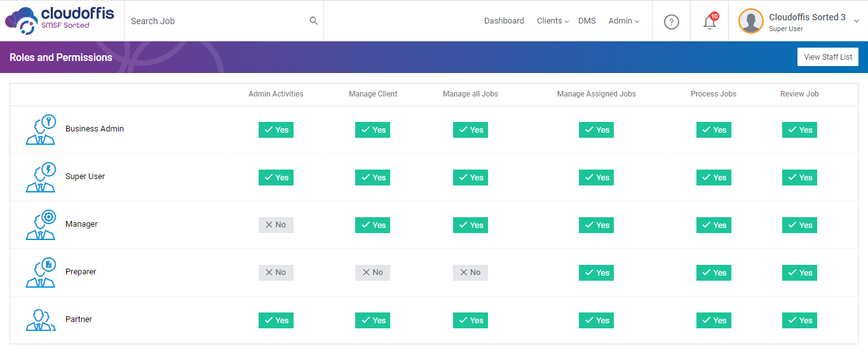The width and height of the screenshot is (868, 355).
Task: Click the user profile avatar
Action: (x=751, y=21)
